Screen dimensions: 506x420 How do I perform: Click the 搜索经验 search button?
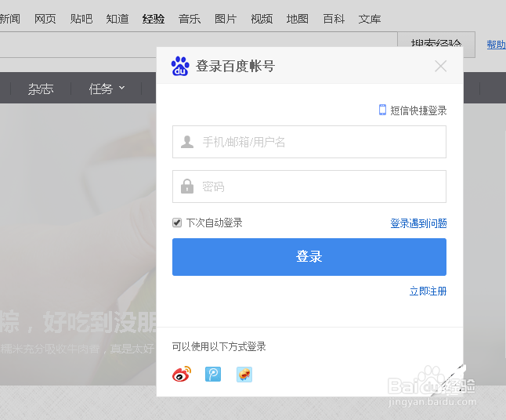(436, 40)
